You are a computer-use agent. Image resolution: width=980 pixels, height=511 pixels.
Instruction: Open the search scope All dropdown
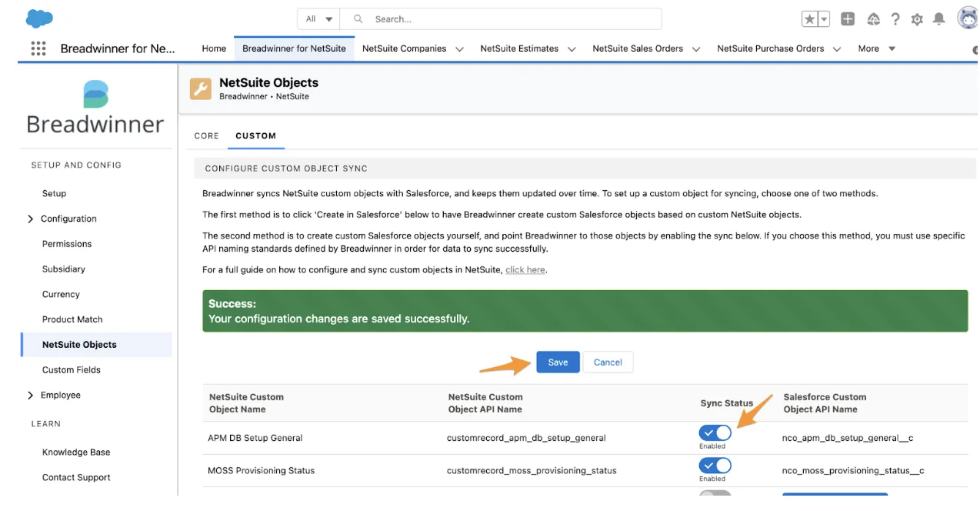318,19
